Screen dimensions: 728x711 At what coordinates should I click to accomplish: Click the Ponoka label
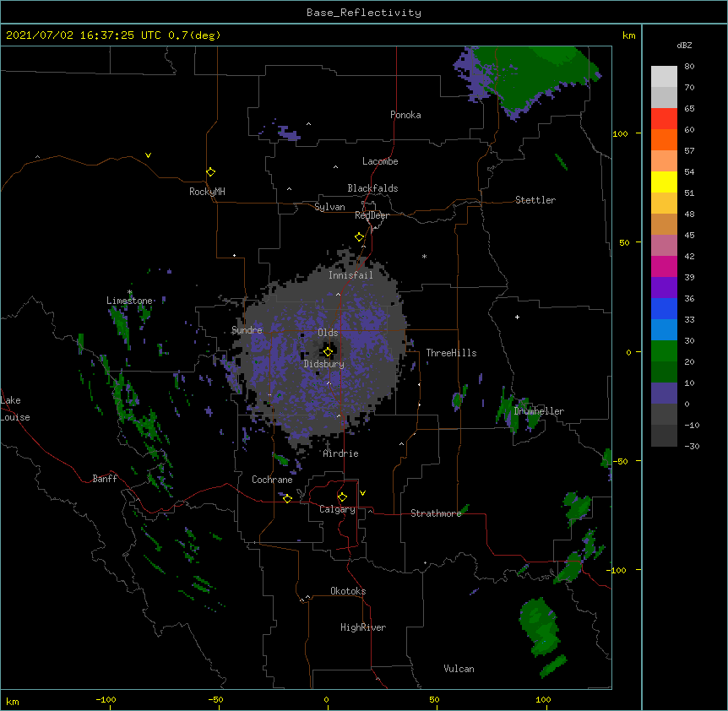point(405,115)
